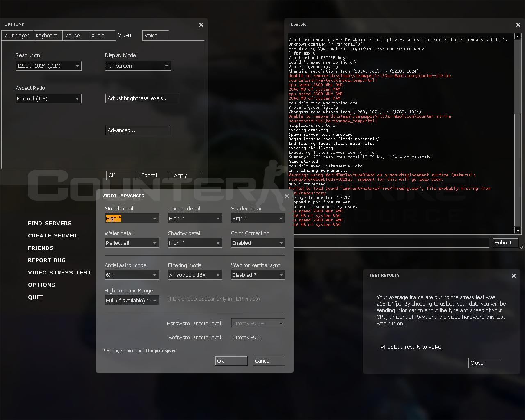
Task: Open the Antialiasing mode dropdown
Action: tap(132, 275)
